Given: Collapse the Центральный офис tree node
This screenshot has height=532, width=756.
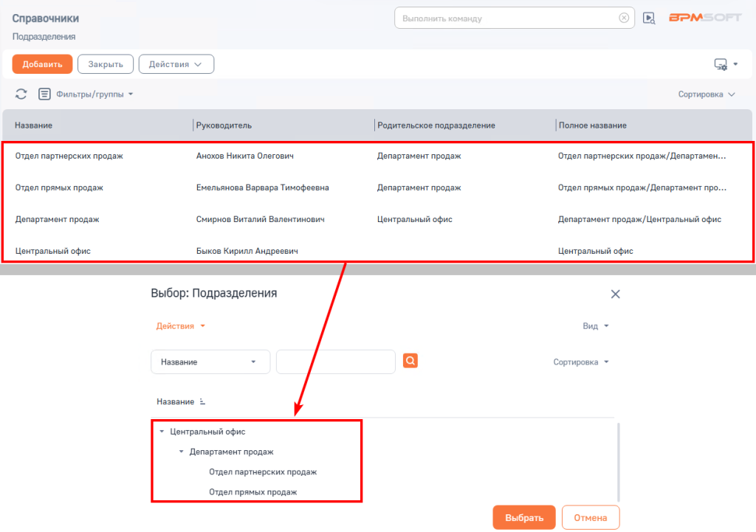Looking at the screenshot, I should (x=162, y=432).
